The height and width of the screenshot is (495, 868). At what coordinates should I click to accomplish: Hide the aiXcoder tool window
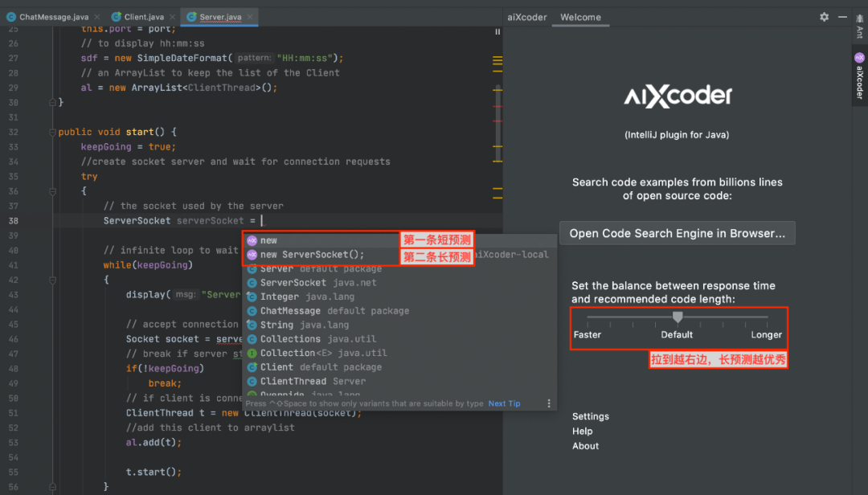coord(842,17)
